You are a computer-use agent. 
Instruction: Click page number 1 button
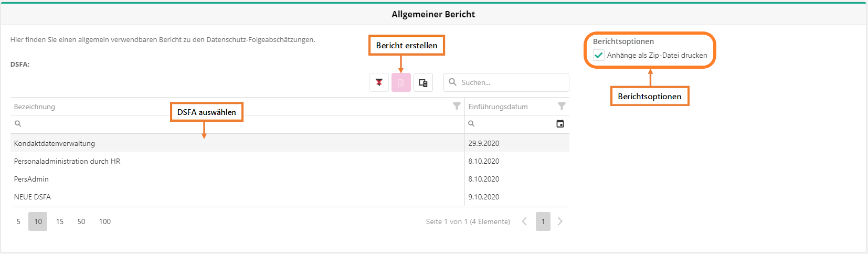tap(543, 221)
